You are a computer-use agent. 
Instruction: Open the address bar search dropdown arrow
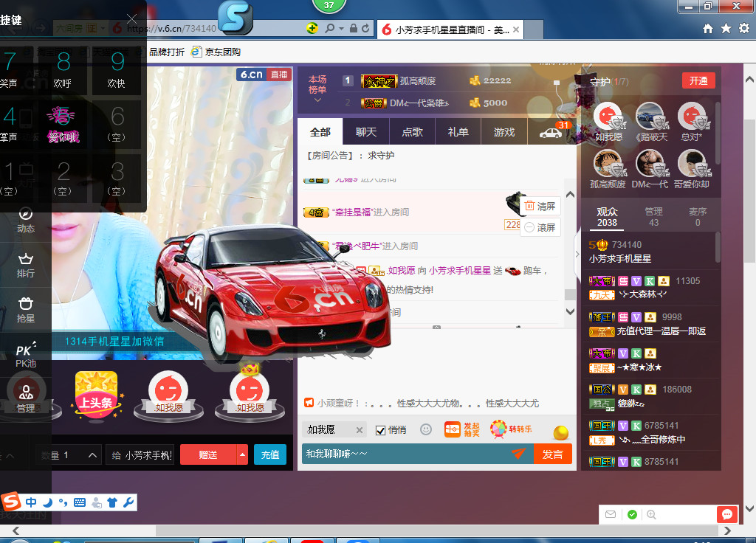[x=341, y=29]
